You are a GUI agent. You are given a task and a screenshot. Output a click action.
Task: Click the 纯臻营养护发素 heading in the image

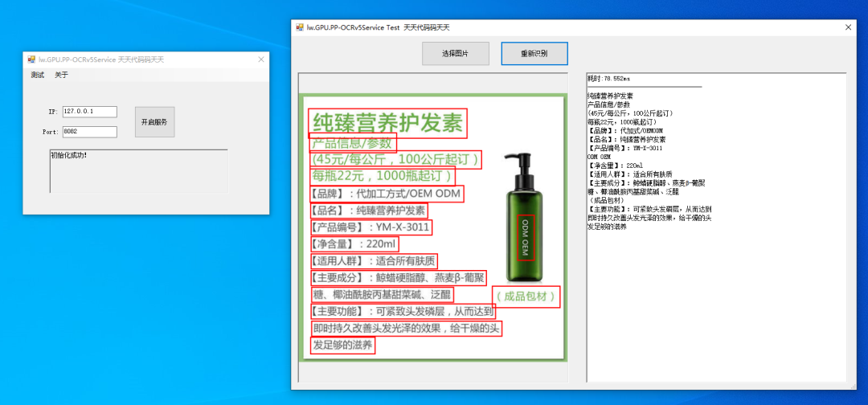click(388, 123)
